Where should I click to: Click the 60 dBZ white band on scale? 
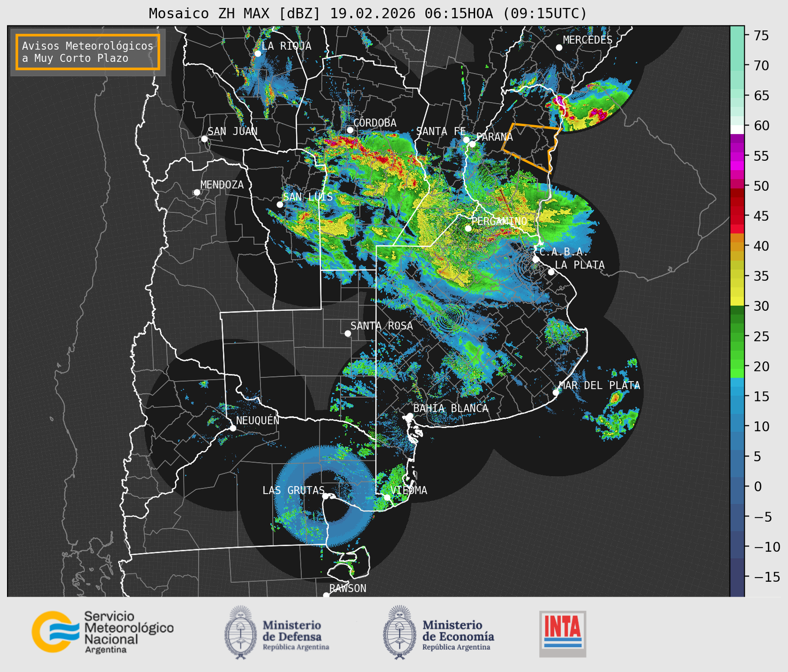(737, 129)
